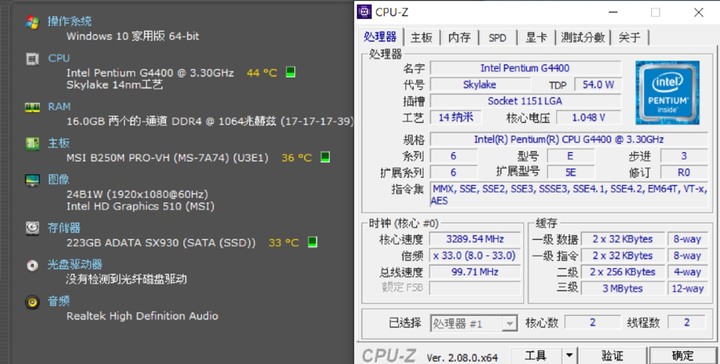Click green temperature indicator next to CPU 44 °C
The height and width of the screenshot is (364, 720).
coord(290,72)
